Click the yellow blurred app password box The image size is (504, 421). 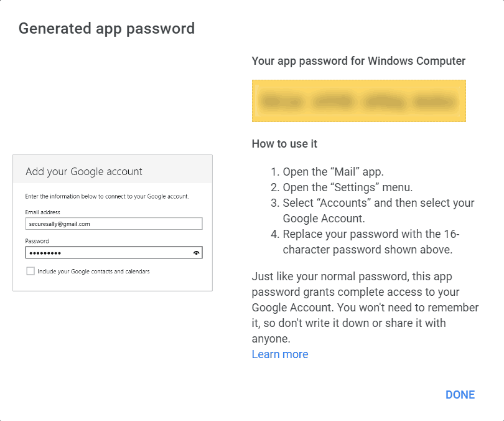(358, 100)
